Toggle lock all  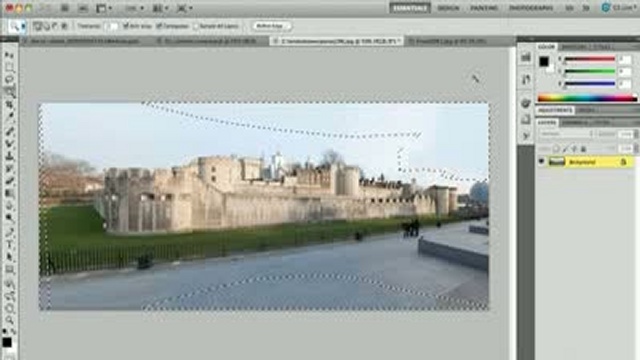[583, 149]
